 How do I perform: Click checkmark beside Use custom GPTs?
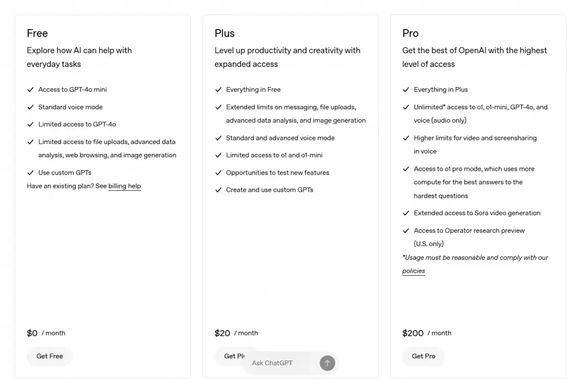30,173
